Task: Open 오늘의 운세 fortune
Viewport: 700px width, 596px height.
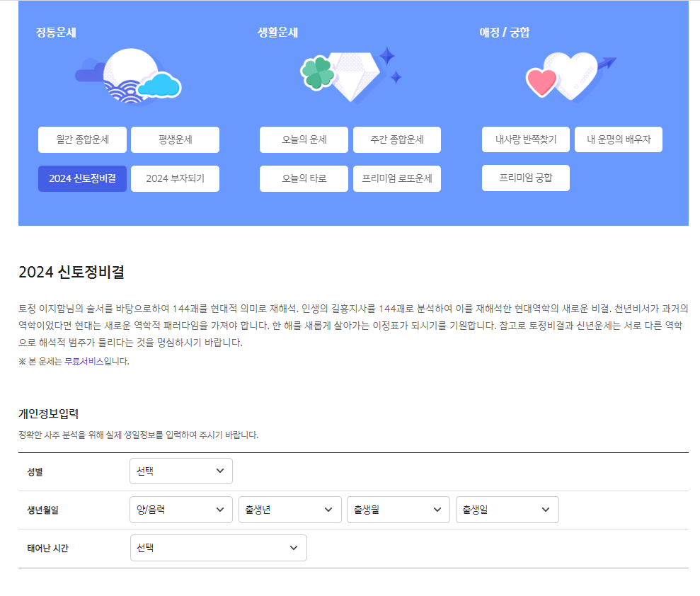Action: (304, 139)
